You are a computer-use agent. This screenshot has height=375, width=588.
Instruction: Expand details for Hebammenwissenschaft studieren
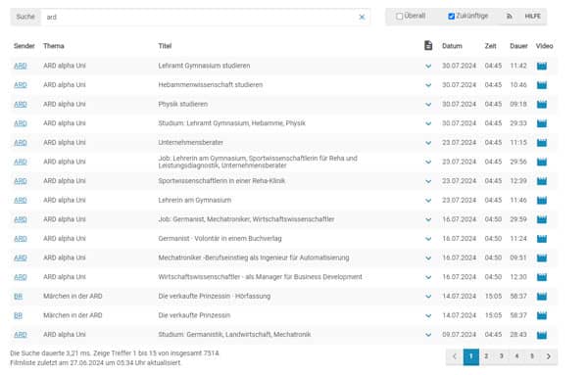coord(428,85)
